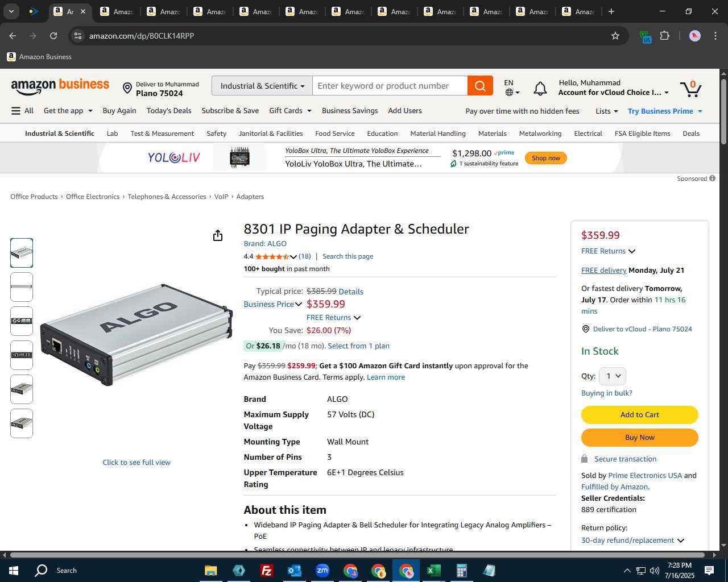Open Janitorial & Facilities category
The image size is (728, 582).
(x=271, y=134)
